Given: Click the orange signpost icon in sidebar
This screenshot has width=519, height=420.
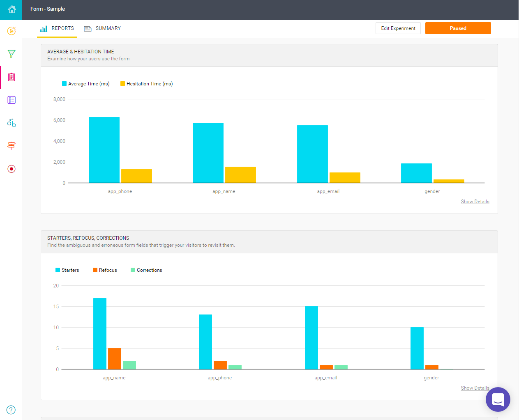Looking at the screenshot, I should (12, 146).
